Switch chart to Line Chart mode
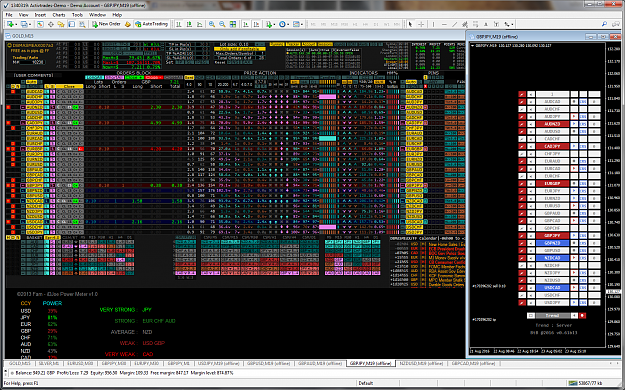This screenshot has width=625, height=390. (x=200, y=24)
